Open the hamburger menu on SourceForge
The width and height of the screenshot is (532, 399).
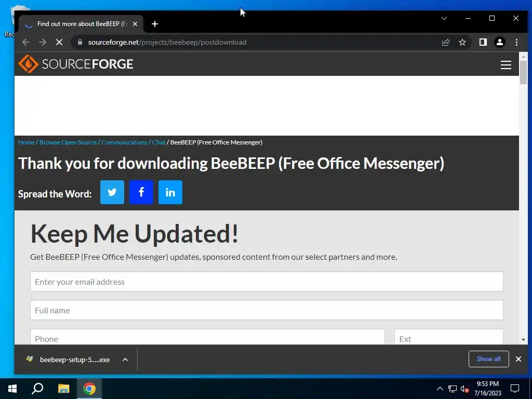click(506, 65)
